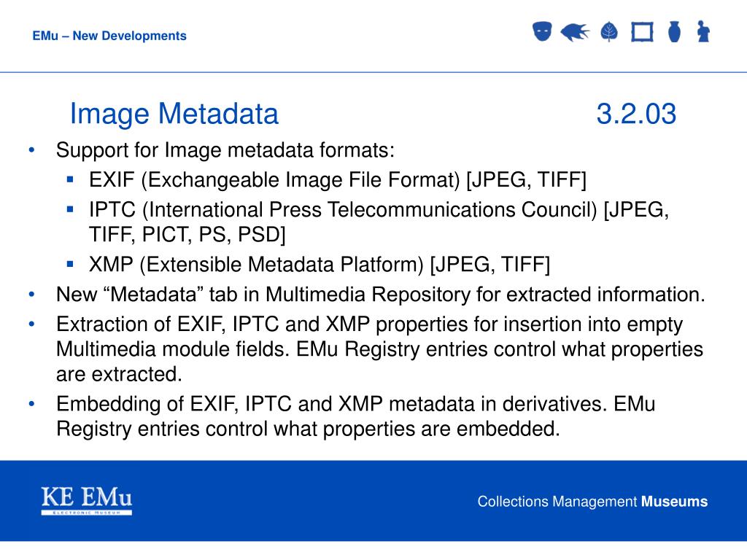
Task: Click the KE EMu logo
Action: 87,500
